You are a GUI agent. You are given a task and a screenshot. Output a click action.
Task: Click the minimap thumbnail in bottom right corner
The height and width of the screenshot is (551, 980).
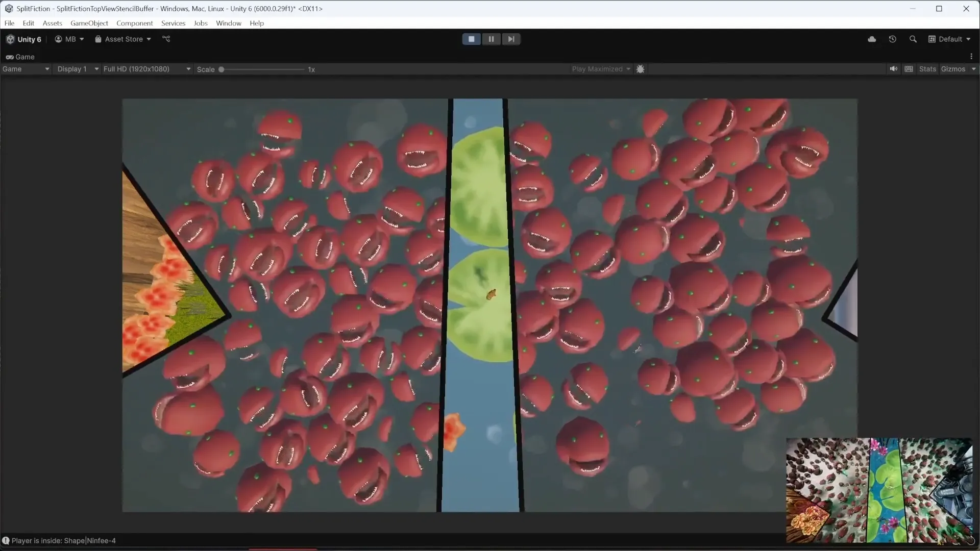(879, 490)
